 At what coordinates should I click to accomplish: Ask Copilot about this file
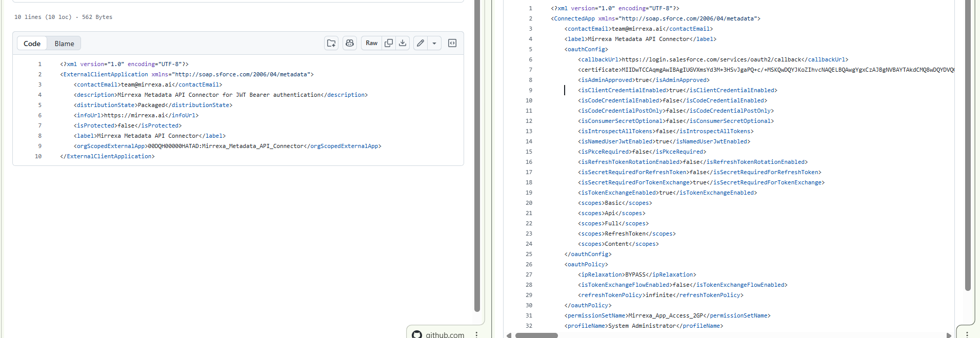click(350, 43)
